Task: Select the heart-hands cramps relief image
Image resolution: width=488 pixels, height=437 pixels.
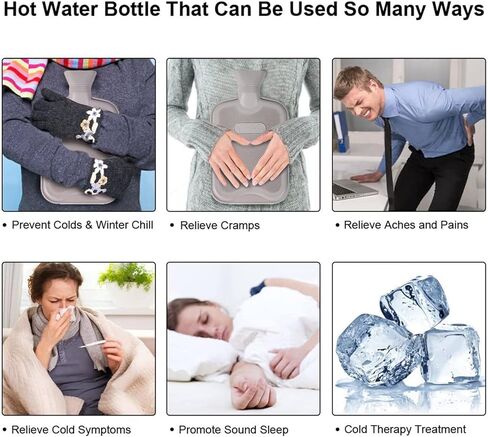Action: click(x=243, y=135)
